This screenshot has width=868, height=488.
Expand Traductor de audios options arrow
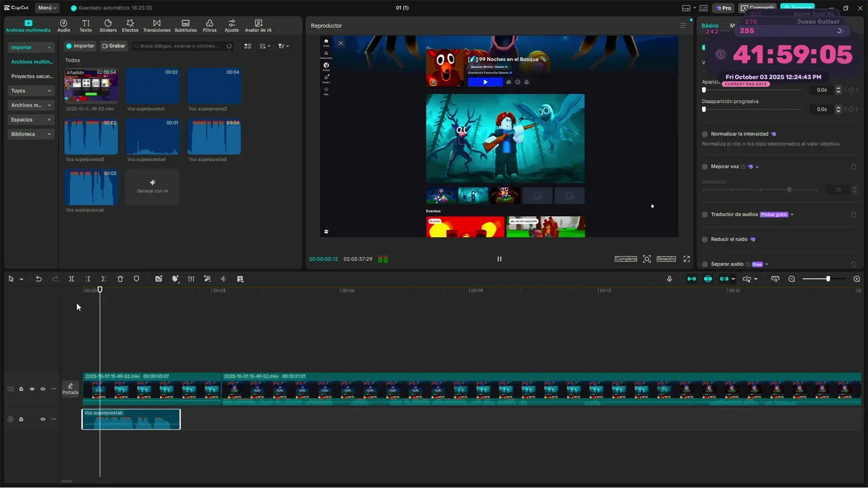[792, 215]
